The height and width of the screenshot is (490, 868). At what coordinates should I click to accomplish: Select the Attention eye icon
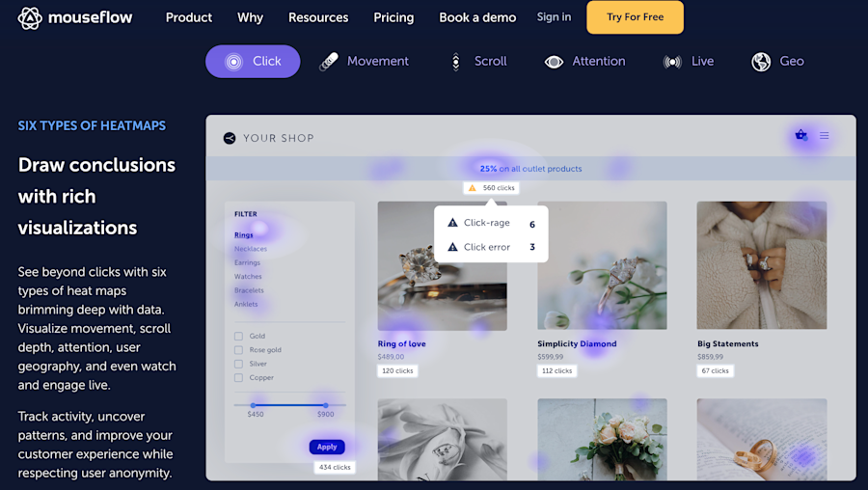(x=554, y=62)
